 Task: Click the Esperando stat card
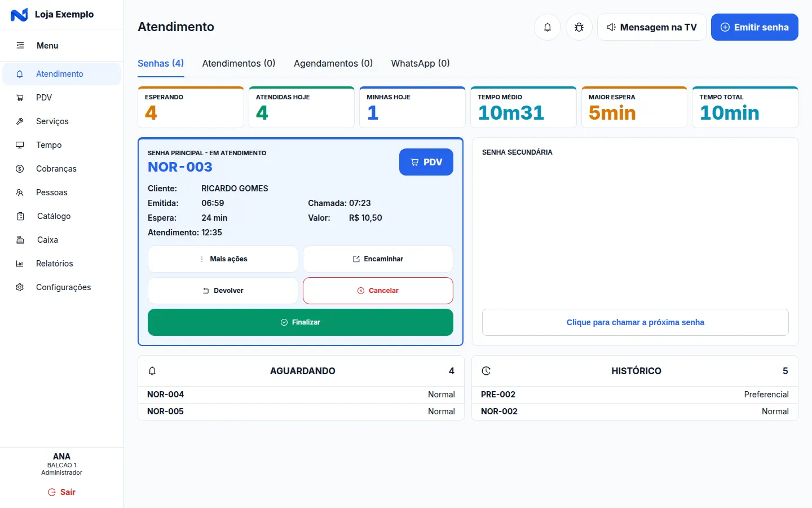[x=191, y=107]
